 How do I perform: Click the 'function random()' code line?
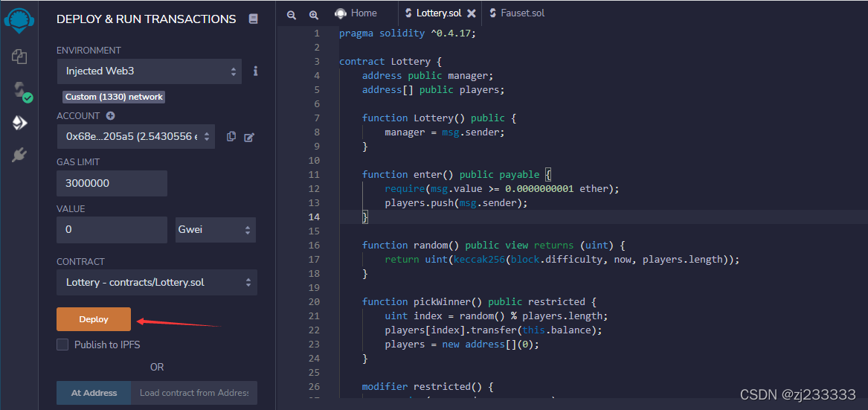(493, 246)
